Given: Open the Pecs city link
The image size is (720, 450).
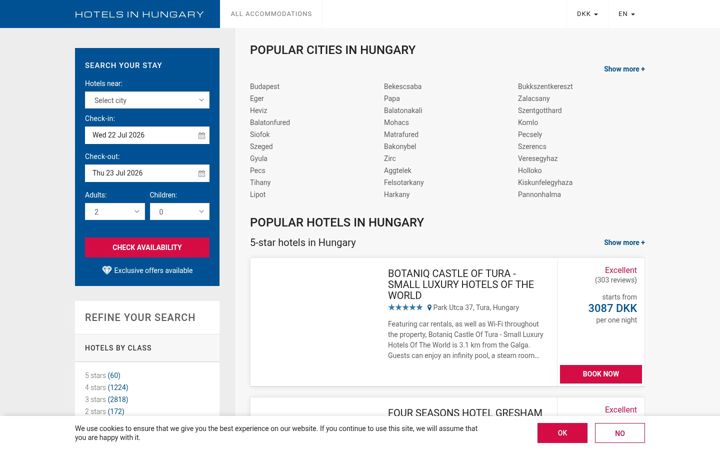Looking at the screenshot, I should [258, 170].
